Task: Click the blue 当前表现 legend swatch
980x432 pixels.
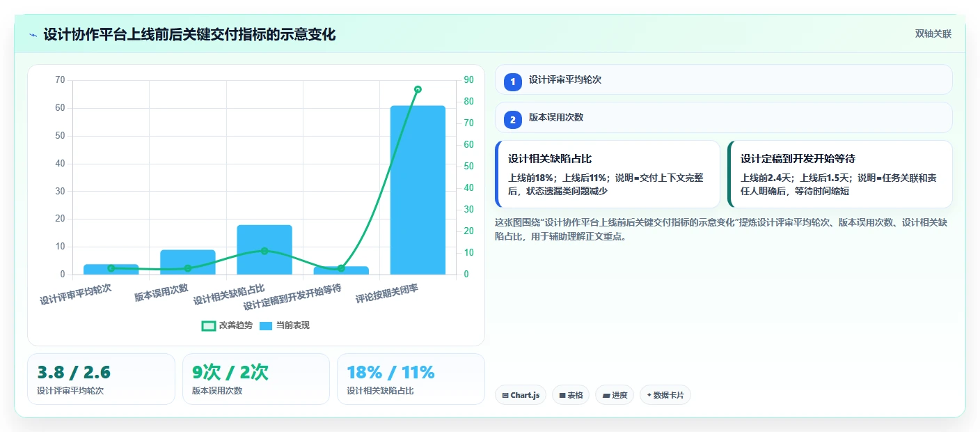Action: (x=266, y=325)
